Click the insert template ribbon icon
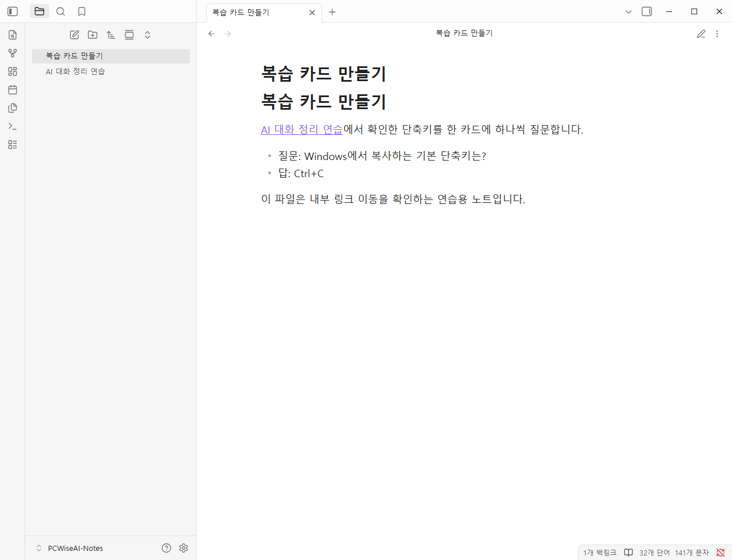The width and height of the screenshot is (732, 560). coord(13,108)
